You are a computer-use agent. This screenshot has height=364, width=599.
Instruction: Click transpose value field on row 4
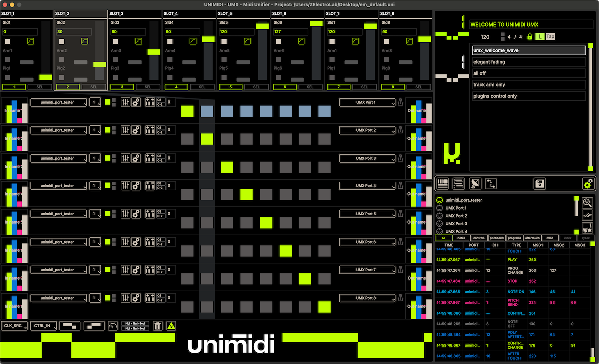(170, 186)
